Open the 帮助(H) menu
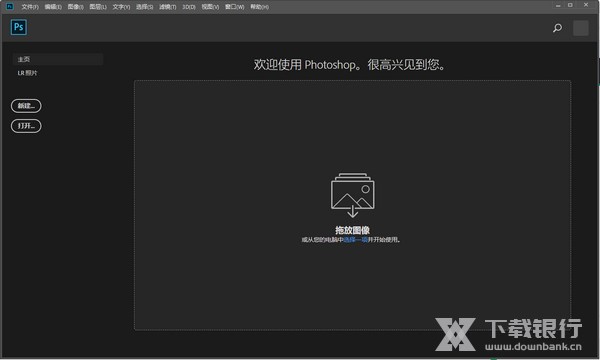 click(259, 7)
